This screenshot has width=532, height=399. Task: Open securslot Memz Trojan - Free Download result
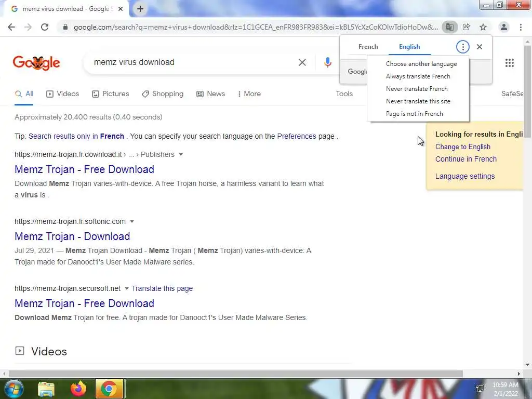tap(85, 303)
